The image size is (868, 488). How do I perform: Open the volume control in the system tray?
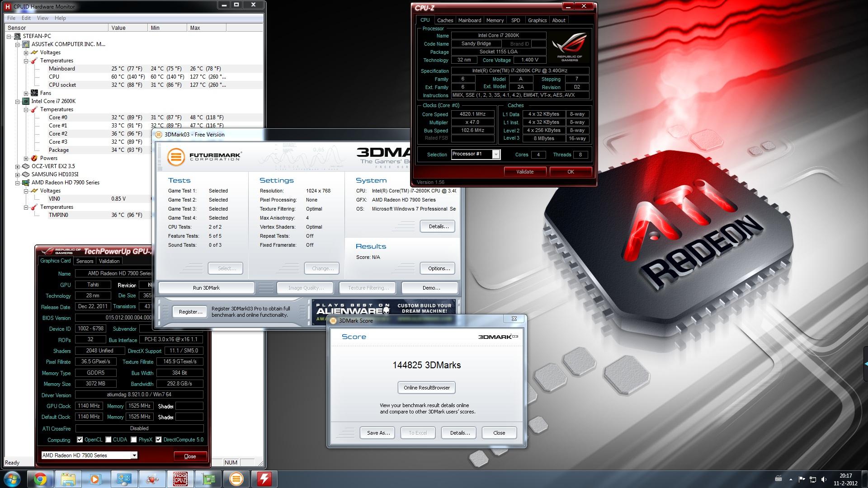(824, 479)
